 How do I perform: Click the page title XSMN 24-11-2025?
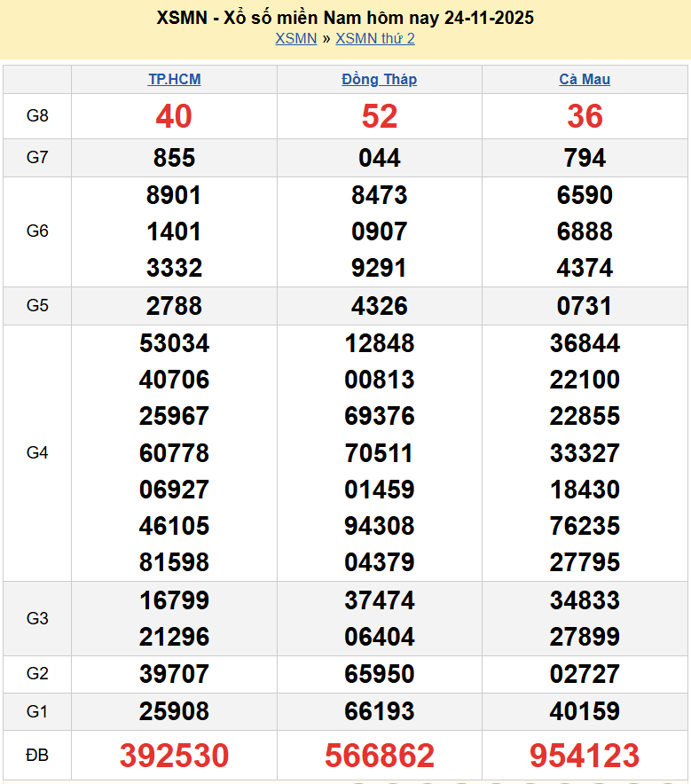click(x=345, y=18)
